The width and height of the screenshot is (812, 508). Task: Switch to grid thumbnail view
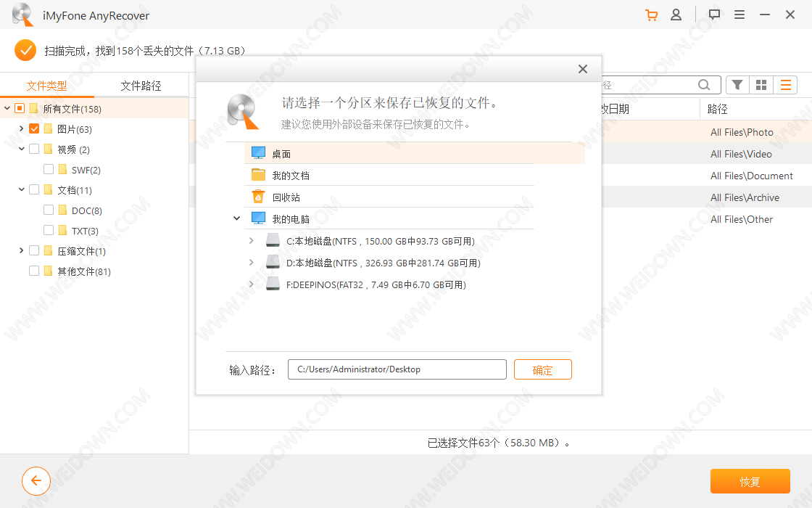[761, 85]
